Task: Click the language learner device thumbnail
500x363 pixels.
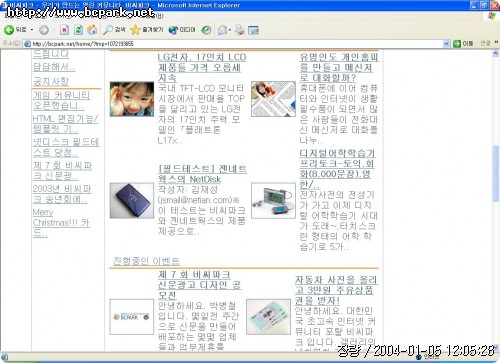Action: 273,200
